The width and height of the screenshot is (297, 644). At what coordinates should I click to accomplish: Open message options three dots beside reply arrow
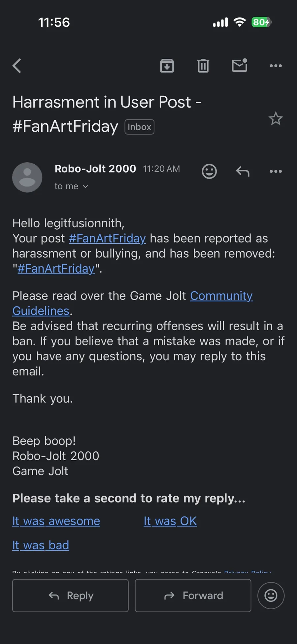tap(276, 171)
